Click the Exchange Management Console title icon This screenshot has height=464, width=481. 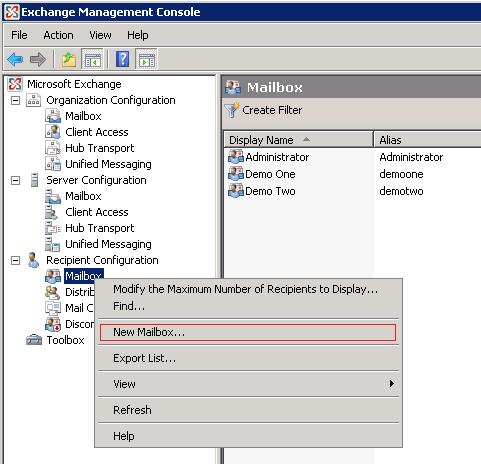12,12
